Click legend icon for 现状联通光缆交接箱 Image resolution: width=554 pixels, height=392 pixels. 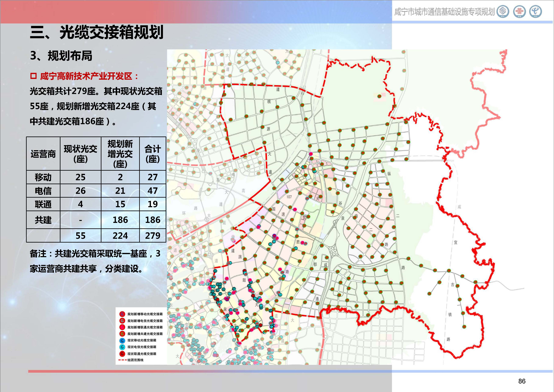[122, 354]
